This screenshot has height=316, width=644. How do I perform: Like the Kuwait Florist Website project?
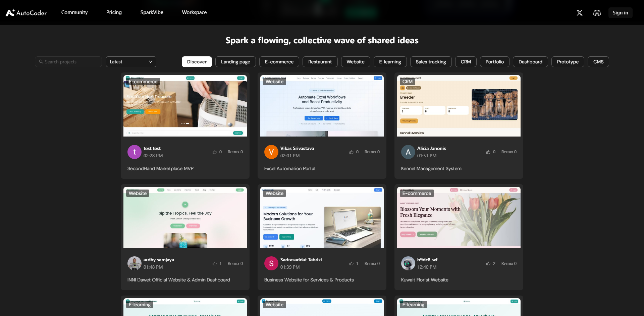pos(488,264)
